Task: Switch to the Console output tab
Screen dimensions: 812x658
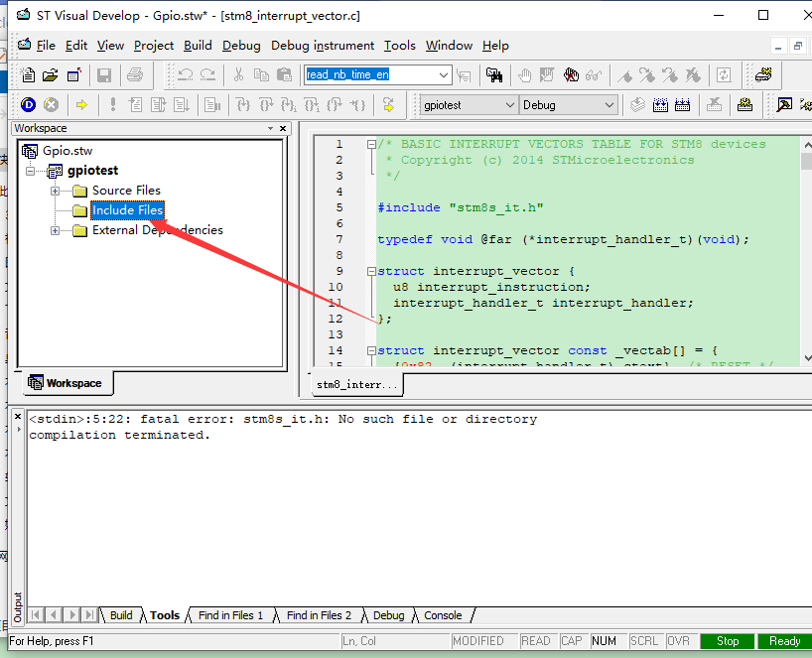Action: coord(443,615)
